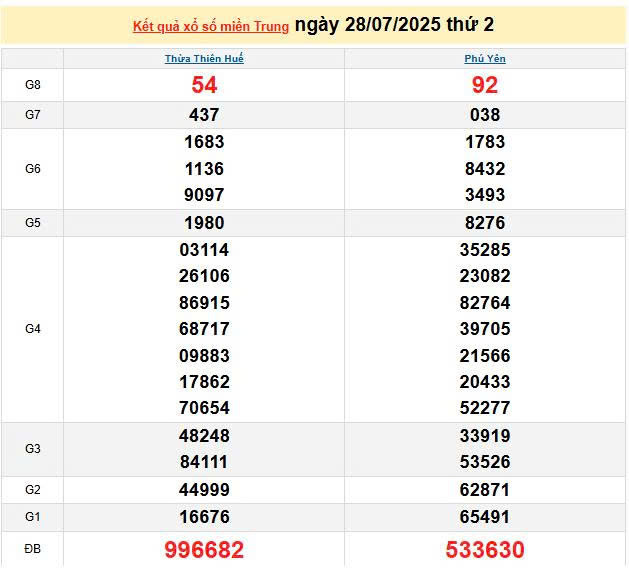629x578 pixels.
Task: Select G6 number 1683
Action: [204, 142]
